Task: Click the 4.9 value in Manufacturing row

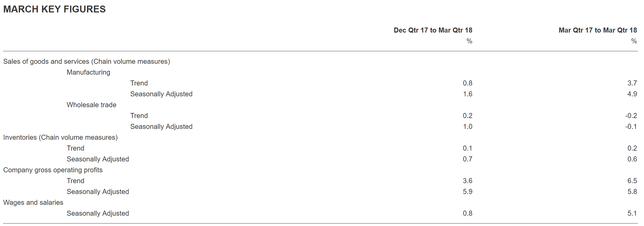Action: 632,94
